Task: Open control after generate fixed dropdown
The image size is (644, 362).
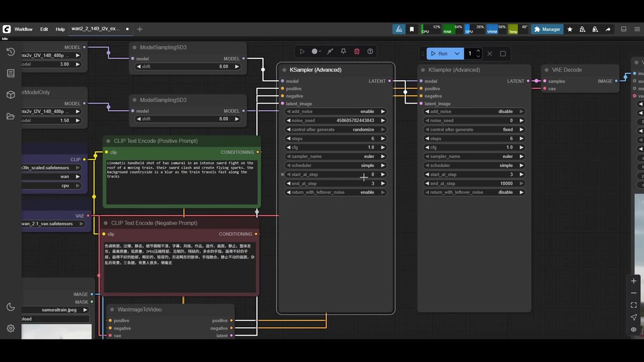Action: (x=474, y=129)
